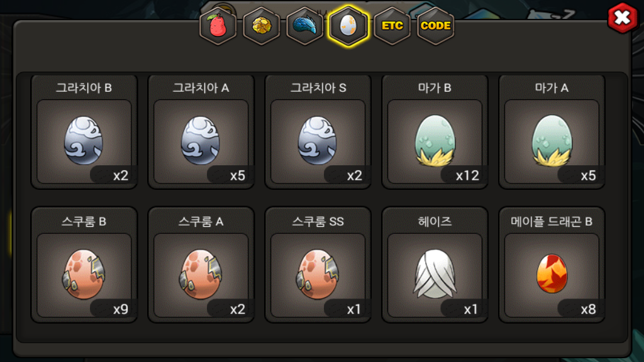The height and width of the screenshot is (362, 644).
Task: Choose the 메이플 드래곤 B egg
Action: click(552, 265)
